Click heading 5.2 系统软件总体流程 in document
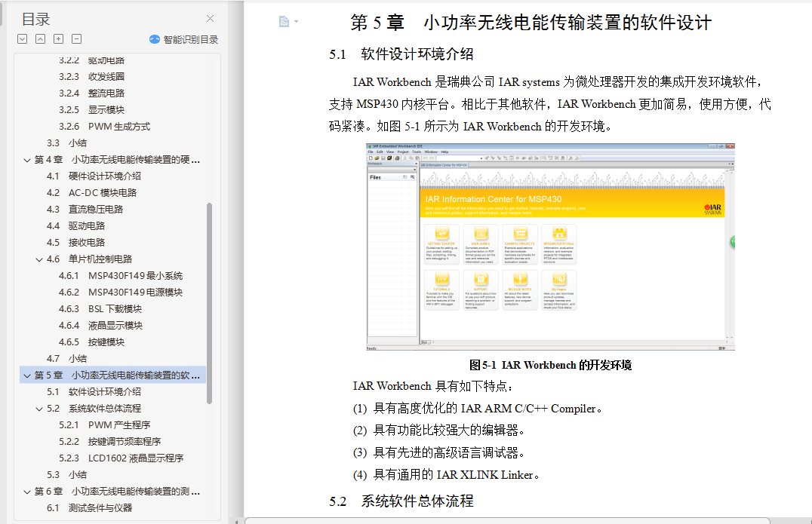This screenshot has width=812, height=524. pos(401,501)
